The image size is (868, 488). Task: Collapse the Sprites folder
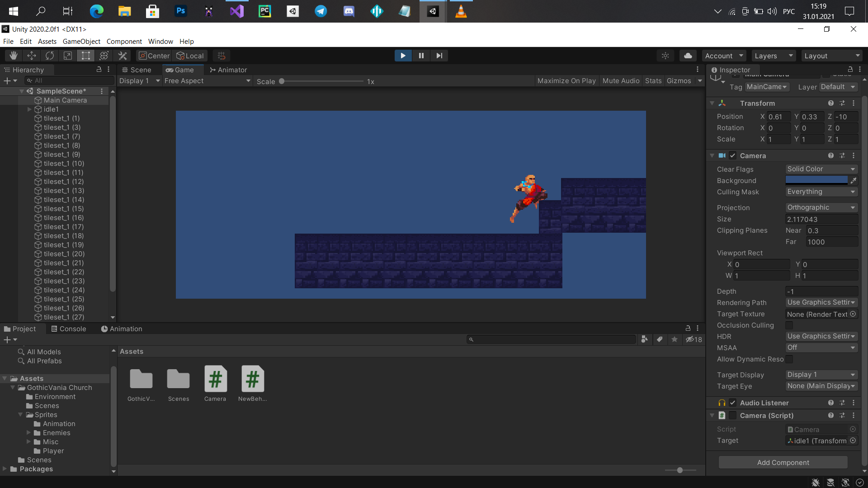click(x=20, y=414)
